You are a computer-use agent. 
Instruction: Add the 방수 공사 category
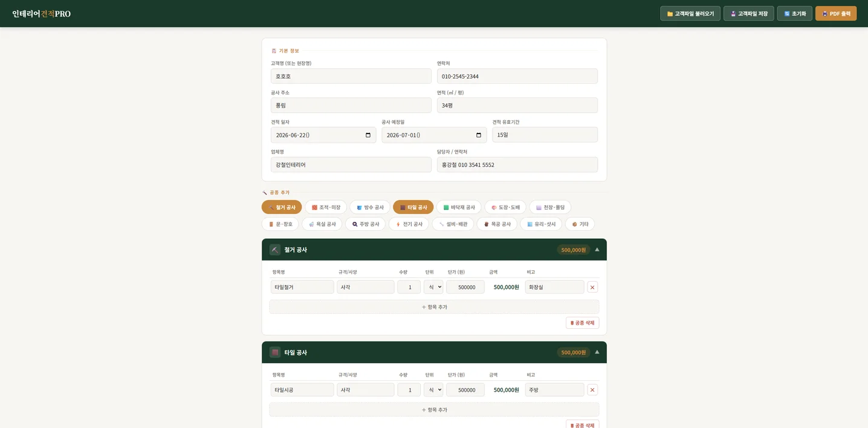[370, 207]
